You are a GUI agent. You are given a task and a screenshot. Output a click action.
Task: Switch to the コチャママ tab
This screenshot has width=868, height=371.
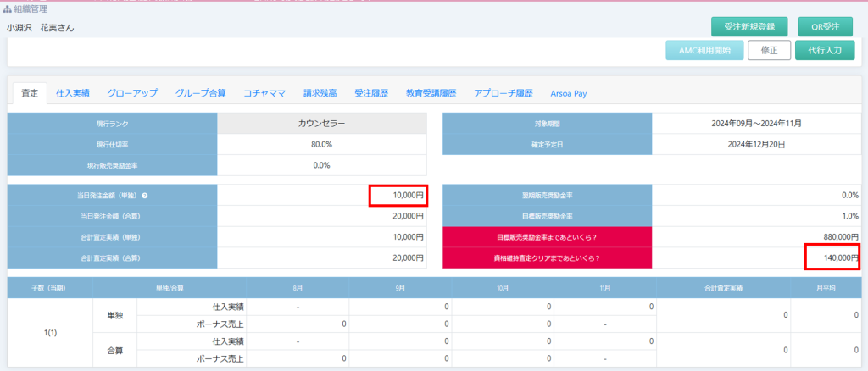coord(264,93)
